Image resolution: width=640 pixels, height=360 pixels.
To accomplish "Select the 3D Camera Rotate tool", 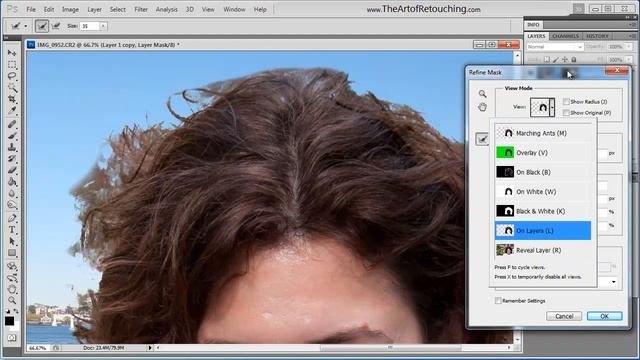I will point(12,278).
